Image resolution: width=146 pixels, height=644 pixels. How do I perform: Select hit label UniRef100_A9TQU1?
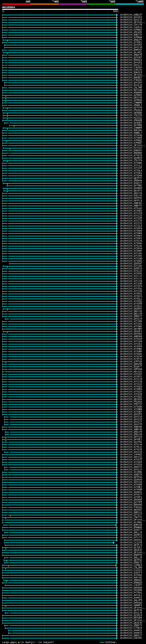click(x=131, y=334)
